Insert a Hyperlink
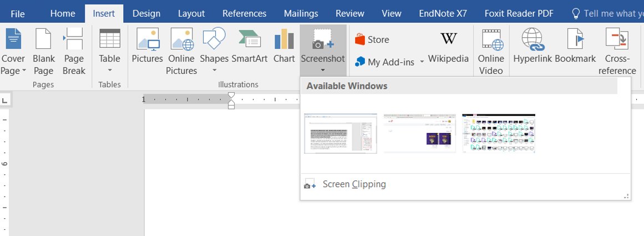The width and height of the screenshot is (644, 236). point(533,45)
